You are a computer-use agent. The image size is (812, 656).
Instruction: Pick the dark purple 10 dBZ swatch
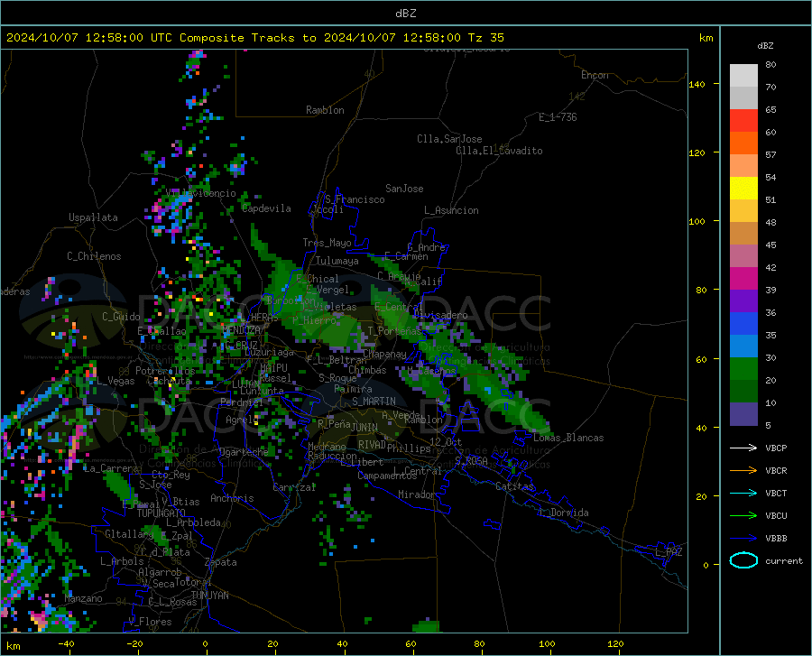pyautogui.click(x=743, y=413)
